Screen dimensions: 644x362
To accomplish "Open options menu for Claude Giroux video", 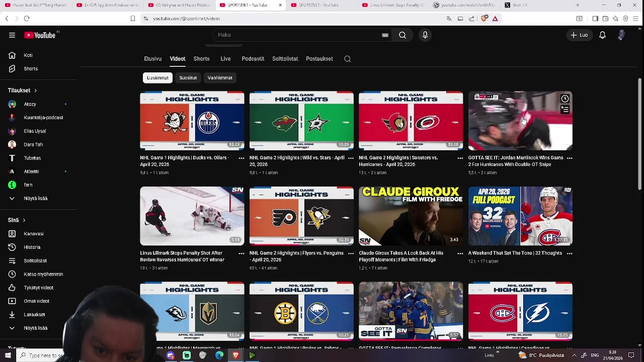I will [460, 253].
